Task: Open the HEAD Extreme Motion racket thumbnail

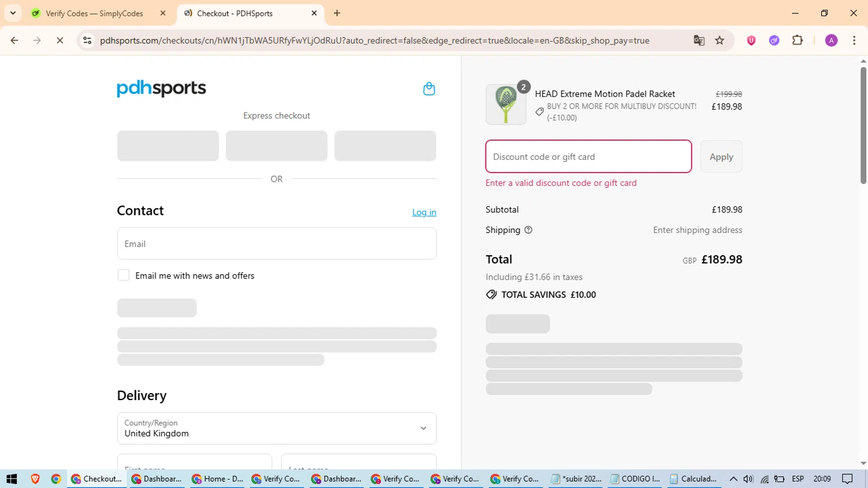Action: tap(506, 105)
